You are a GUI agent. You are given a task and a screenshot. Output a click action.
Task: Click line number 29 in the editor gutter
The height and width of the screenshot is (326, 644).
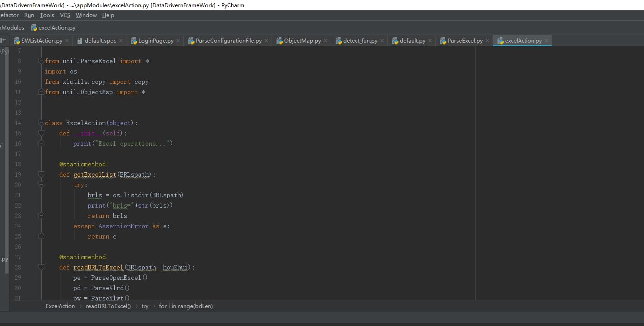tap(17, 278)
